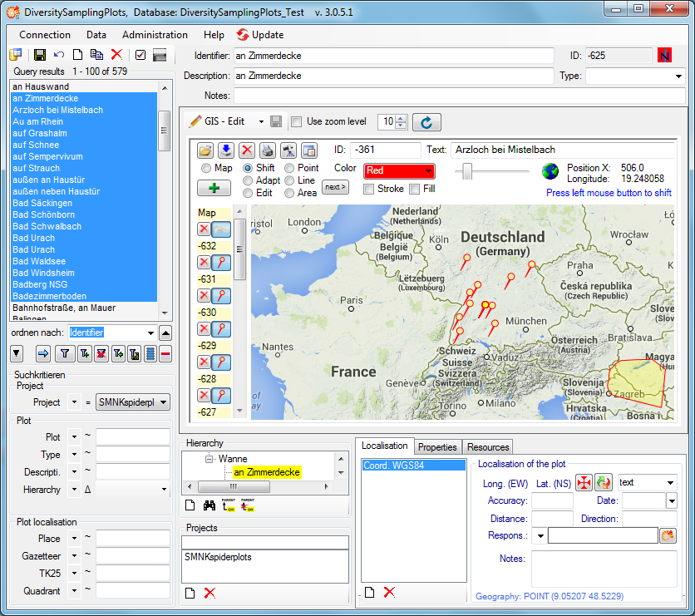Choose the Line radio option

coord(289,180)
